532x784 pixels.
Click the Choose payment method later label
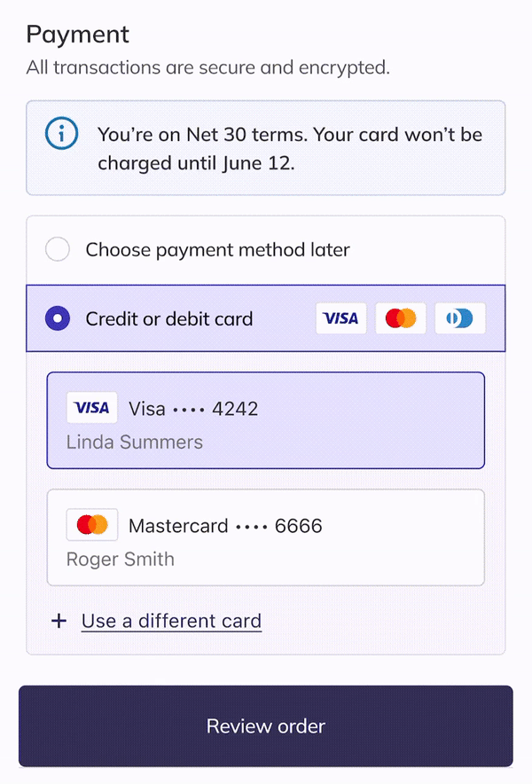[x=217, y=250]
